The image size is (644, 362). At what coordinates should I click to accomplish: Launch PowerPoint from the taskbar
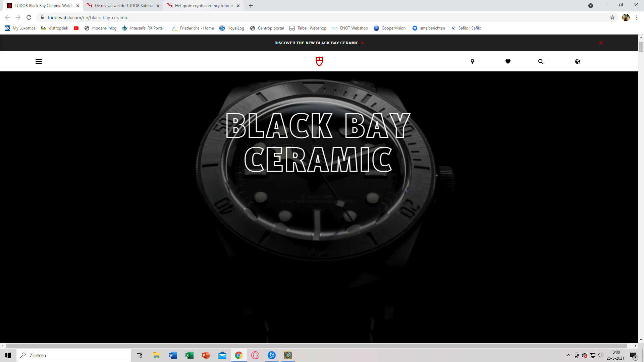tap(206, 355)
